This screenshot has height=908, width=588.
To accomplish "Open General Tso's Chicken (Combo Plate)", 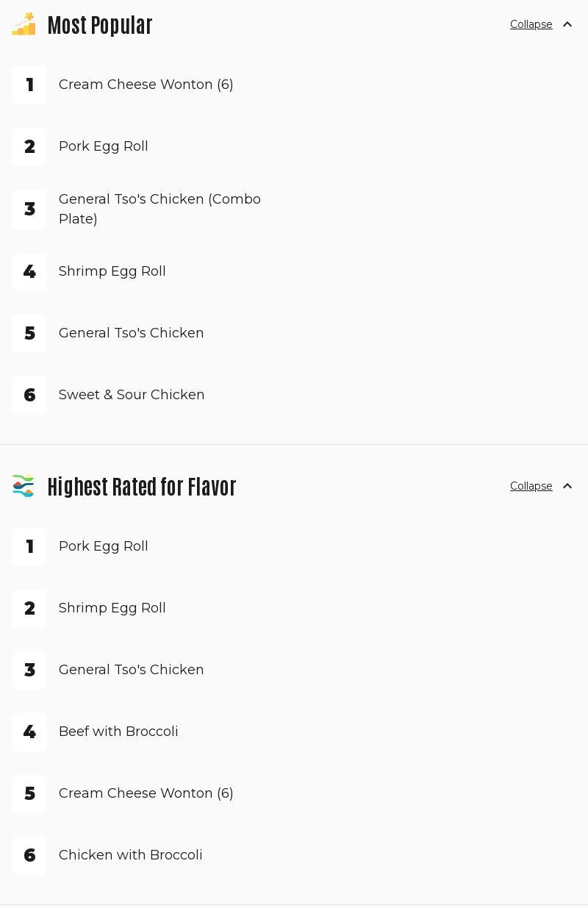I will point(159,209).
